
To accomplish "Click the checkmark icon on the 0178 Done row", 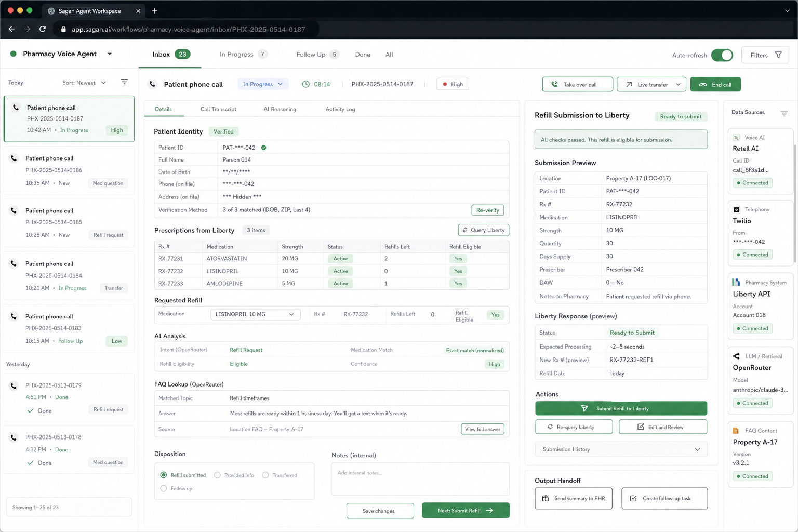I will 30,463.
